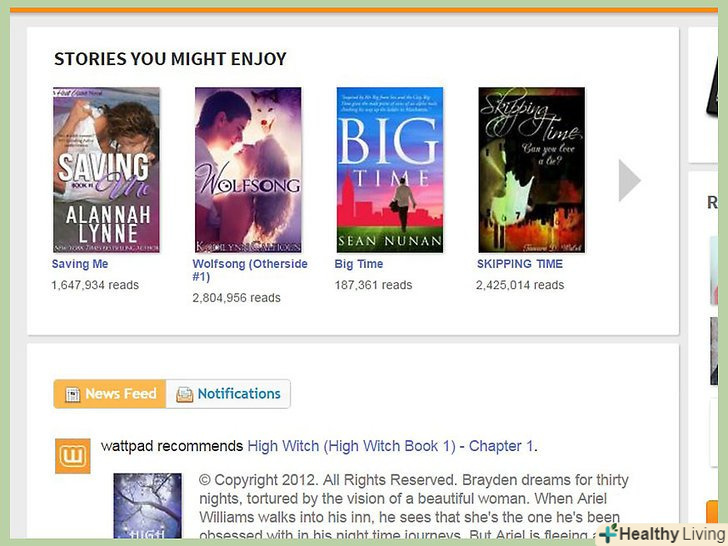Click the Saving Me title link
This screenshot has height=546, width=728.
point(80,264)
